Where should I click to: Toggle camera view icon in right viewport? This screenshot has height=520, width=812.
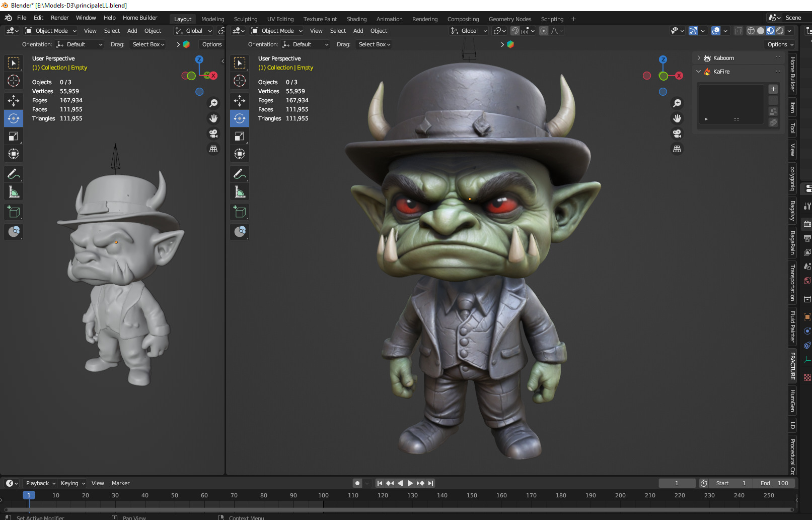(x=677, y=134)
